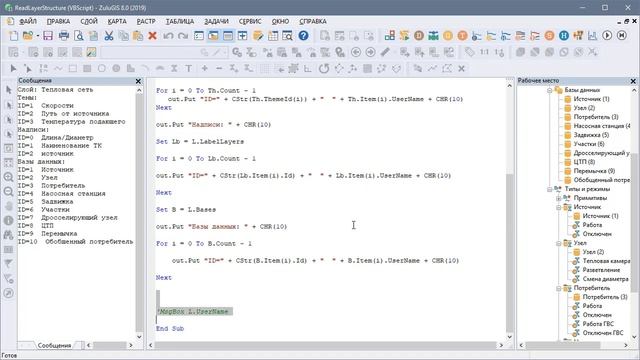Click message line 'ID=4 Насосная станция'

coord(61,193)
